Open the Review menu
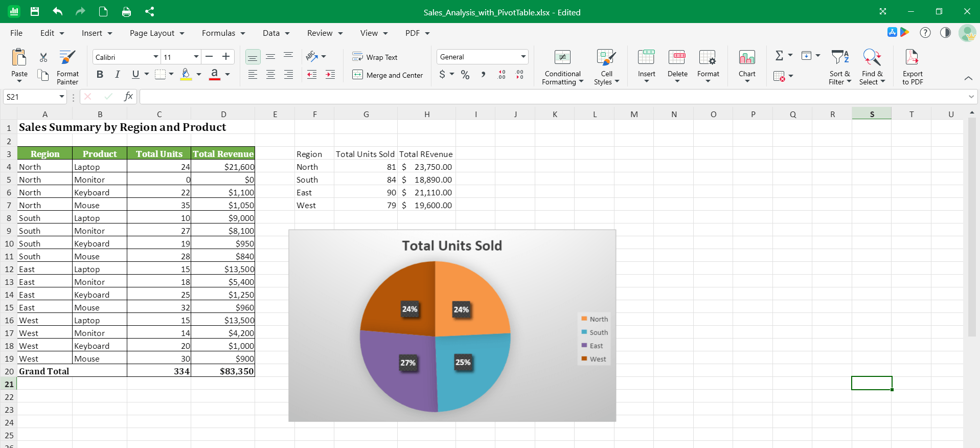 [325, 33]
